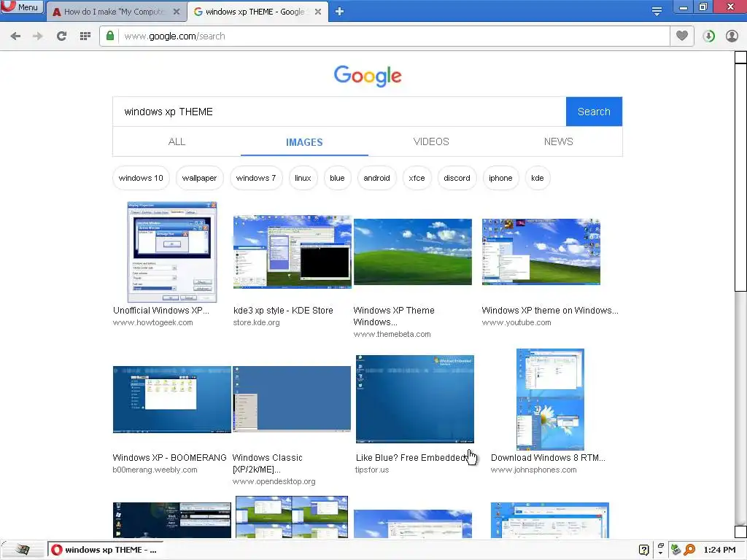Open the user account icon
The height and width of the screenshot is (560, 747).
(732, 36)
